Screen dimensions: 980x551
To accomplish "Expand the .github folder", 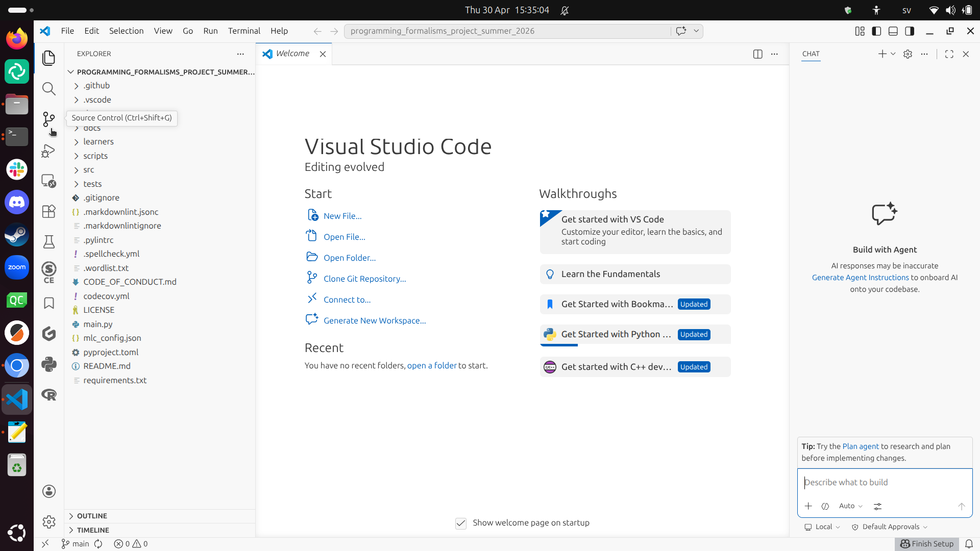I will 160,86.
